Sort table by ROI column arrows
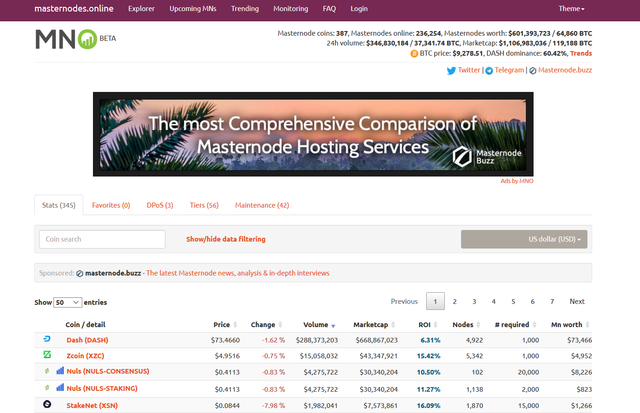Image resolution: width=640 pixels, height=413 pixels. (436, 325)
